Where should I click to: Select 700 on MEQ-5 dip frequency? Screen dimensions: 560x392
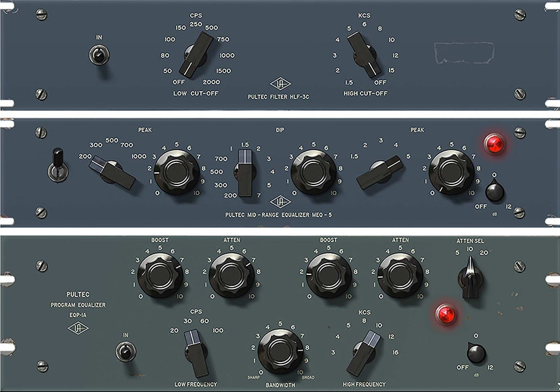click(221, 159)
